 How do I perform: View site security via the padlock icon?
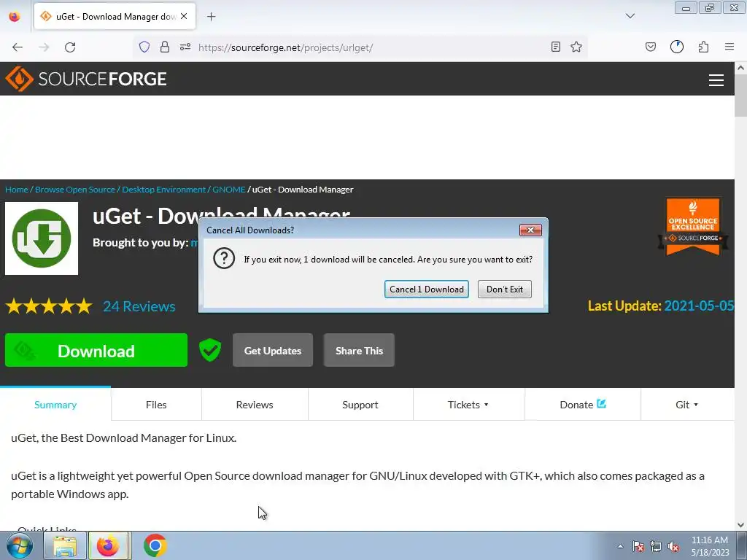[165, 47]
